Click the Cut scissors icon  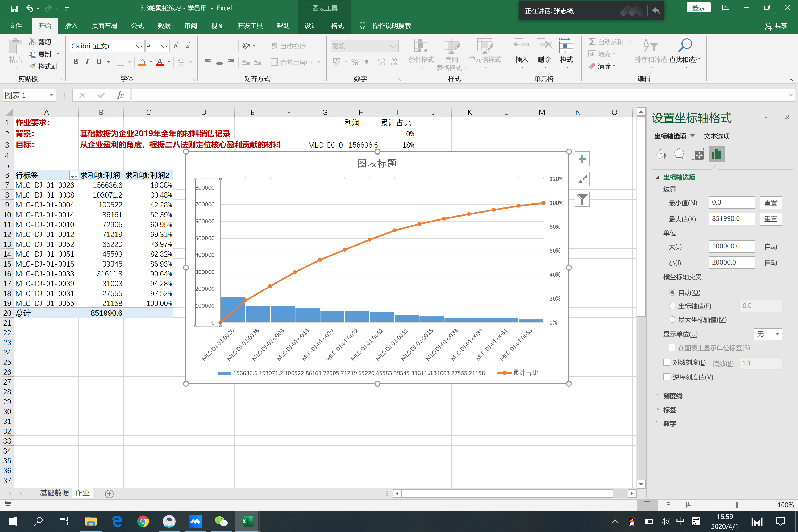click(32, 42)
